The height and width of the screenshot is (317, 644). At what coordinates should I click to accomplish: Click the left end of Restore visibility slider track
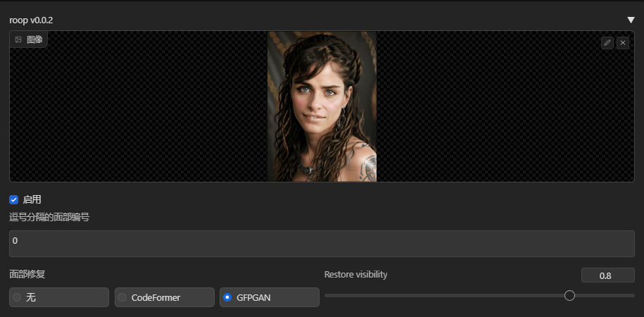(326, 295)
